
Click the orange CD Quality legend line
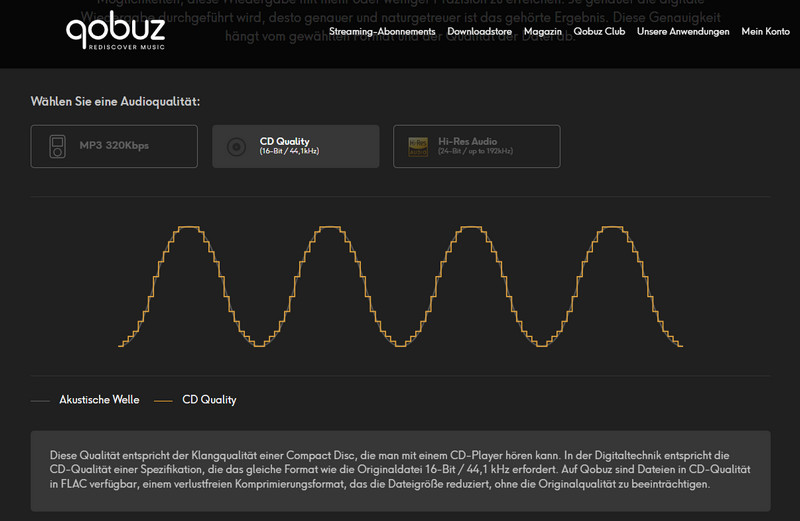[163, 401]
